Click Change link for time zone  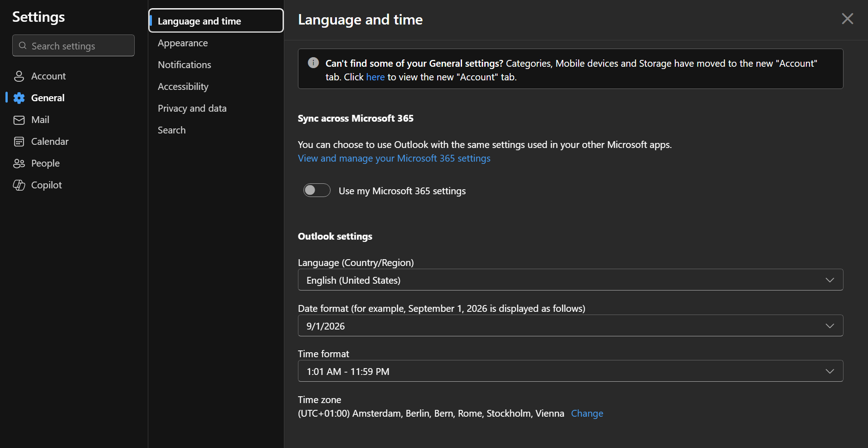587,414
